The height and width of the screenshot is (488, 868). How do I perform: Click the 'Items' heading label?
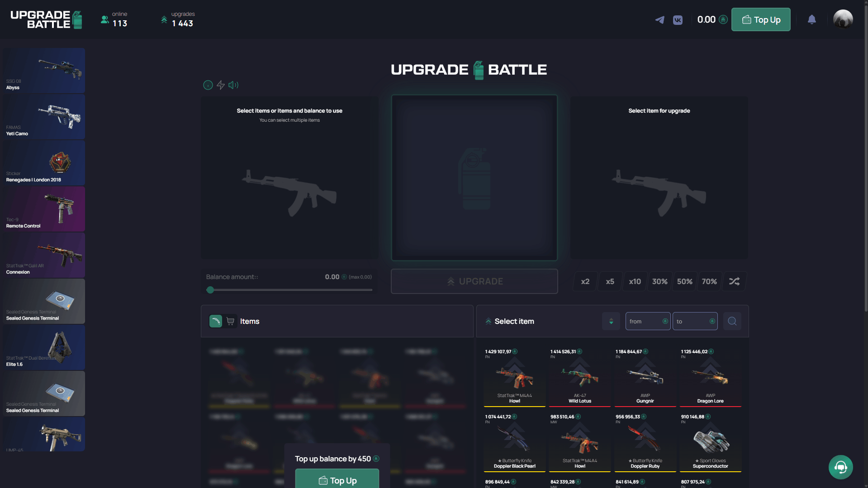click(x=250, y=321)
